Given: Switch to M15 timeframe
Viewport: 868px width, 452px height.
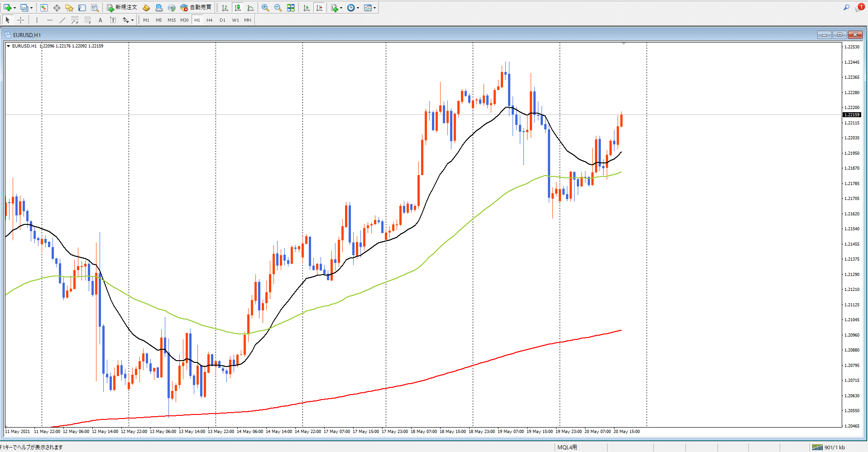Looking at the screenshot, I should (172, 20).
